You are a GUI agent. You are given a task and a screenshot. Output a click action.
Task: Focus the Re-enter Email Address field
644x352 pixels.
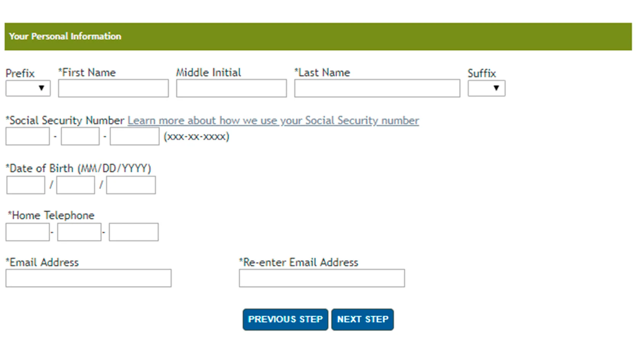(x=322, y=278)
